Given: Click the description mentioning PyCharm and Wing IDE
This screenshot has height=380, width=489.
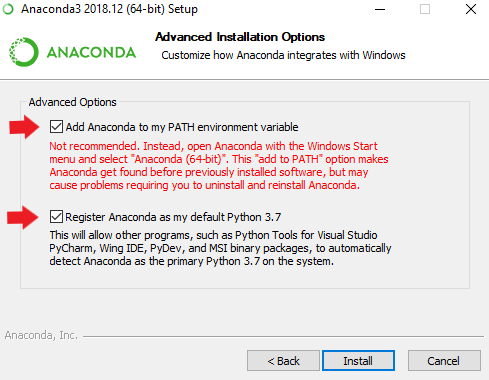Looking at the screenshot, I should [x=220, y=248].
